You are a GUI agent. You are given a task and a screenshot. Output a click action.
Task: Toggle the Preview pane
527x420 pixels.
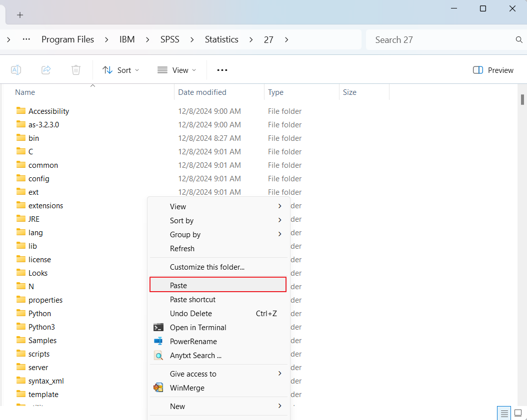click(x=493, y=70)
